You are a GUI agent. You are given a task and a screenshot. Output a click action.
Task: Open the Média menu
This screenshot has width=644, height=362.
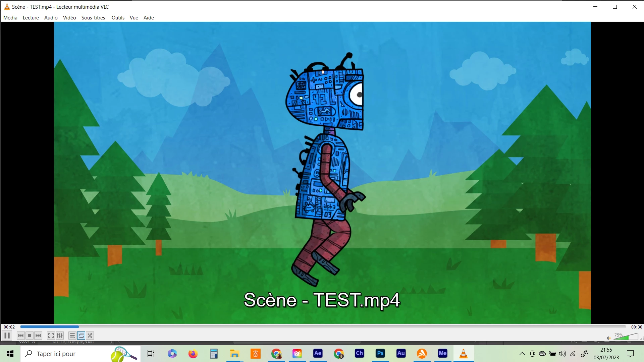coord(10,18)
